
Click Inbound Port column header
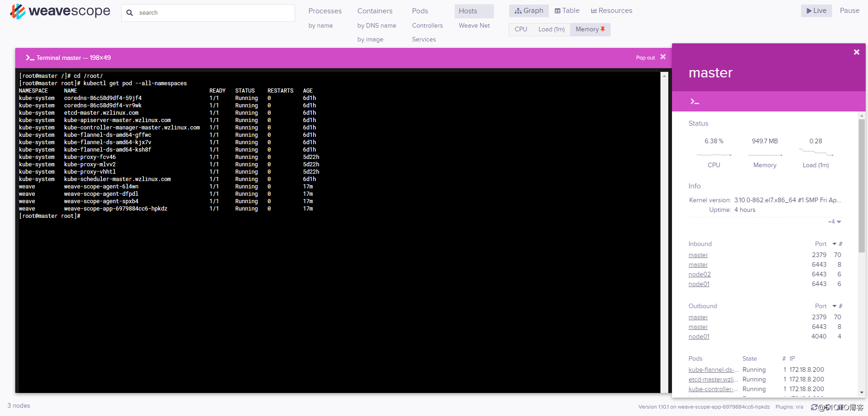click(x=820, y=244)
